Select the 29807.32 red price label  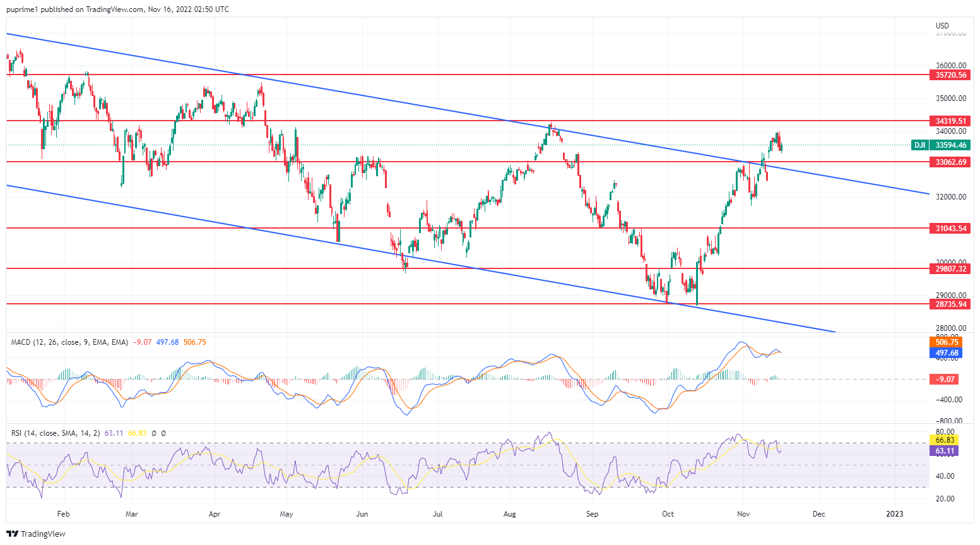(x=950, y=269)
